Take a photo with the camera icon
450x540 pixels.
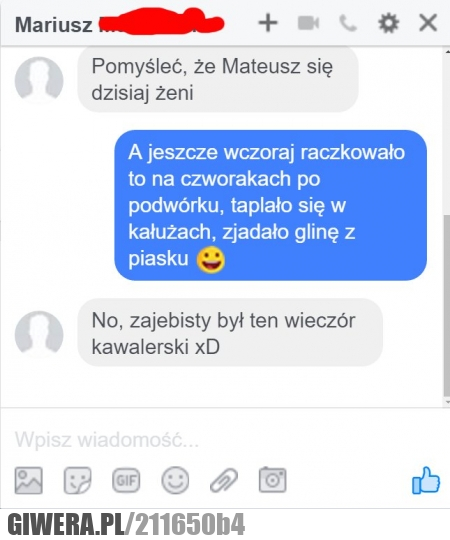pyautogui.click(x=272, y=479)
